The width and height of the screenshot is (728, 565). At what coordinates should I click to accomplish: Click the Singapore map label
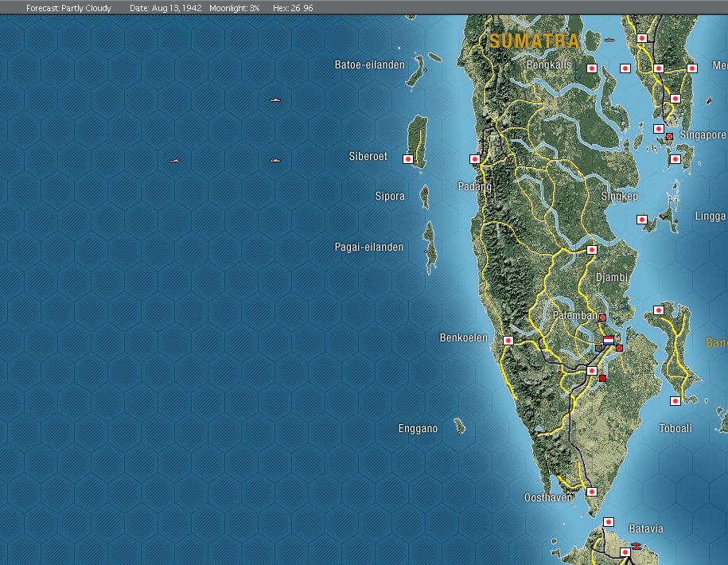click(703, 134)
